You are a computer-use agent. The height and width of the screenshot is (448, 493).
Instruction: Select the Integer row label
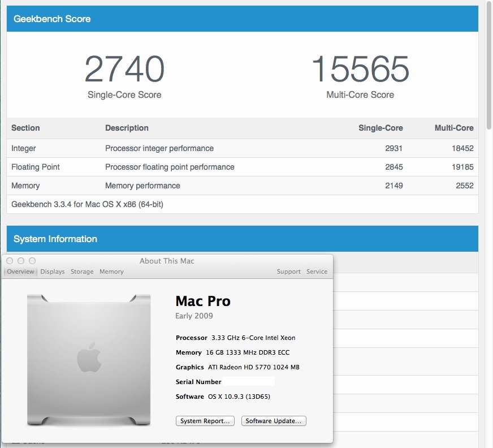pyautogui.click(x=24, y=148)
